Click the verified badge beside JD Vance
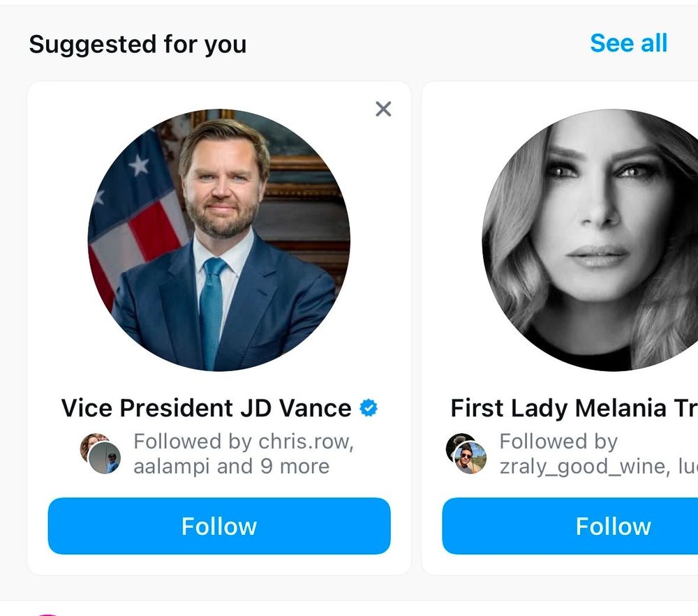Image resolution: width=698 pixels, height=616 pixels. 369,408
